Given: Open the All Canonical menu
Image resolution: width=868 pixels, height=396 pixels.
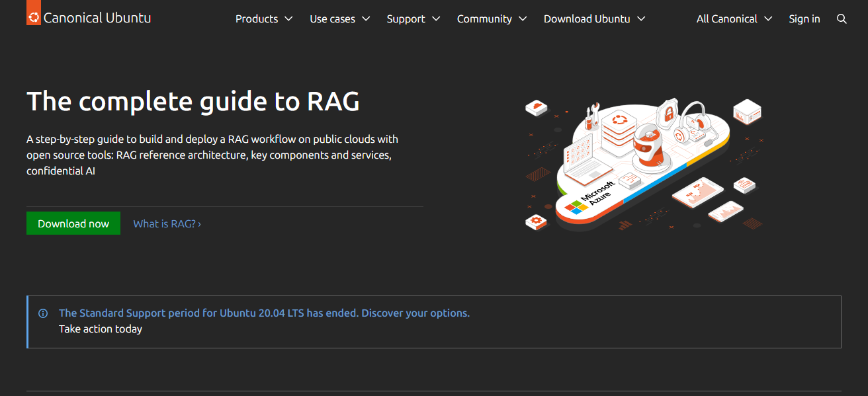Looking at the screenshot, I should (x=734, y=19).
